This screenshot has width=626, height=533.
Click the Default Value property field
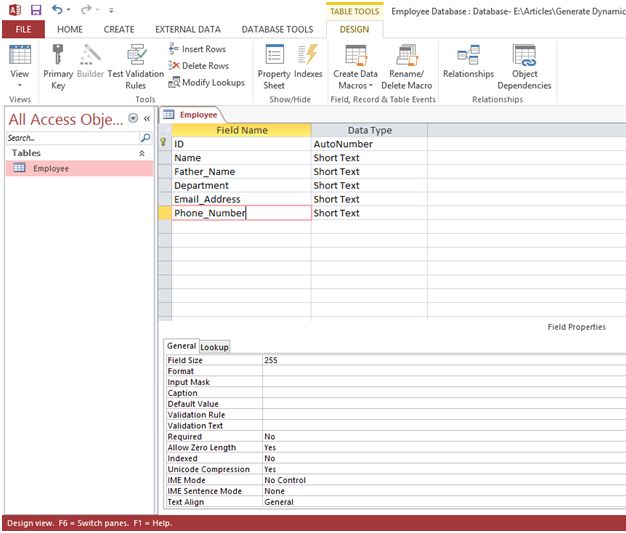tap(444, 404)
